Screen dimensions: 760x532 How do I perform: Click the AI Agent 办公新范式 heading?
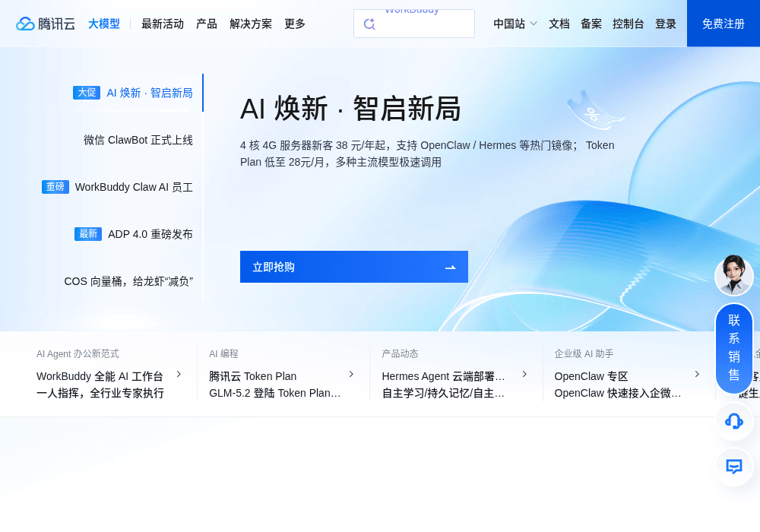pos(78,353)
